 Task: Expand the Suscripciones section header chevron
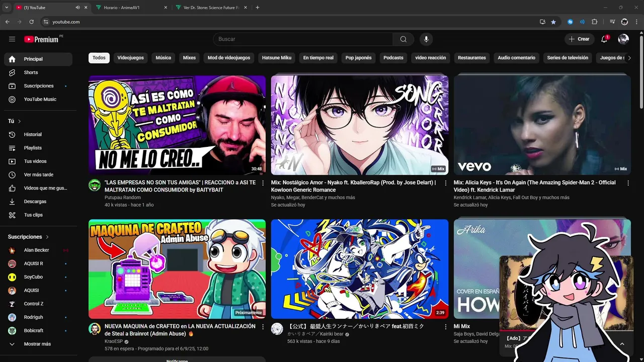tap(47, 237)
